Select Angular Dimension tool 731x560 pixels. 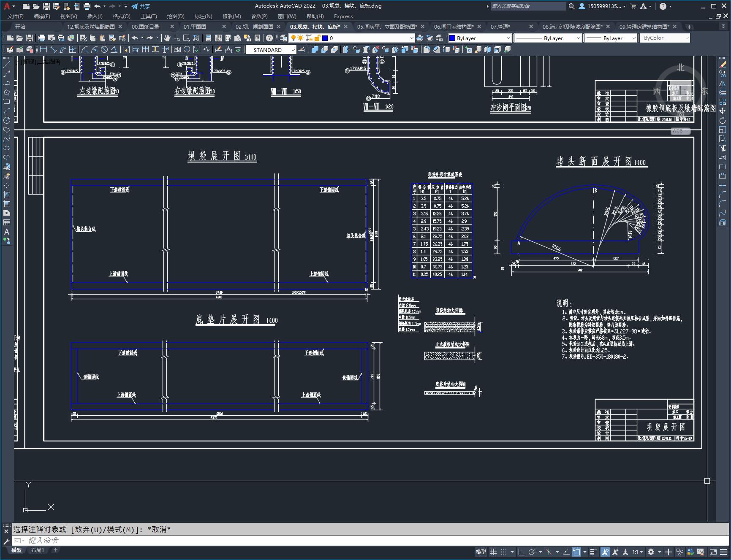pyautogui.click(x=114, y=49)
